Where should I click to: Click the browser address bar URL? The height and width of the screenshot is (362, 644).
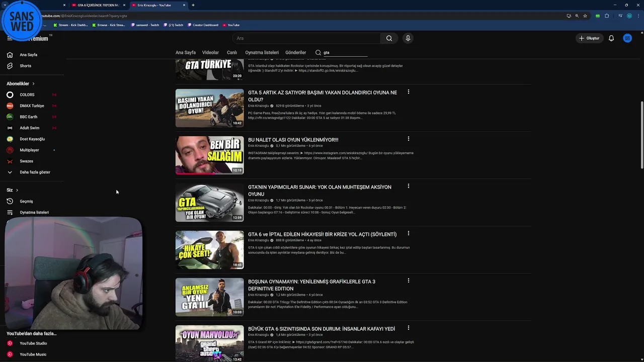click(x=83, y=16)
